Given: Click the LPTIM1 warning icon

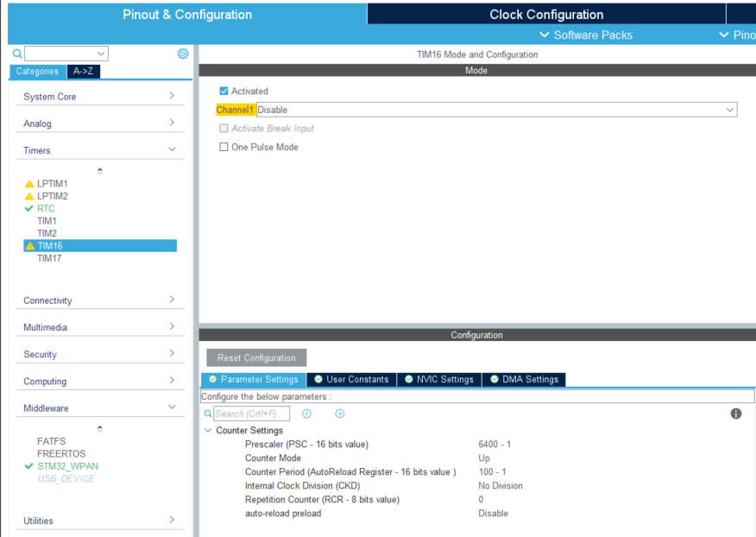Looking at the screenshot, I should coord(29,184).
